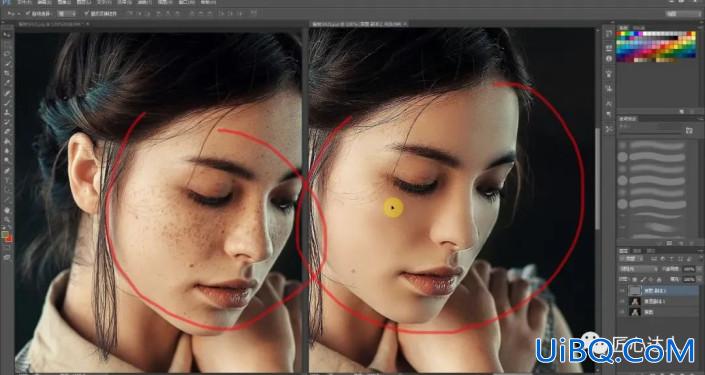Change screen mode from the toolbox bottom icon
Viewport: 705px width, 375px height.
8,258
